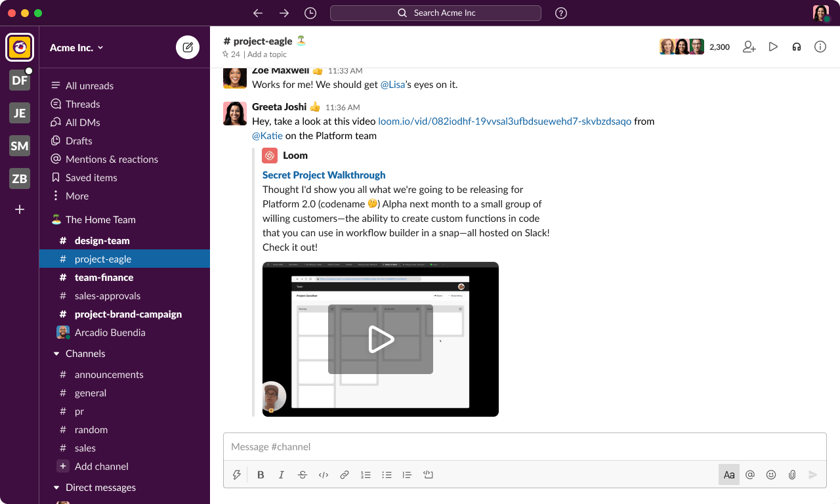Open channel details info icon

[x=820, y=47]
